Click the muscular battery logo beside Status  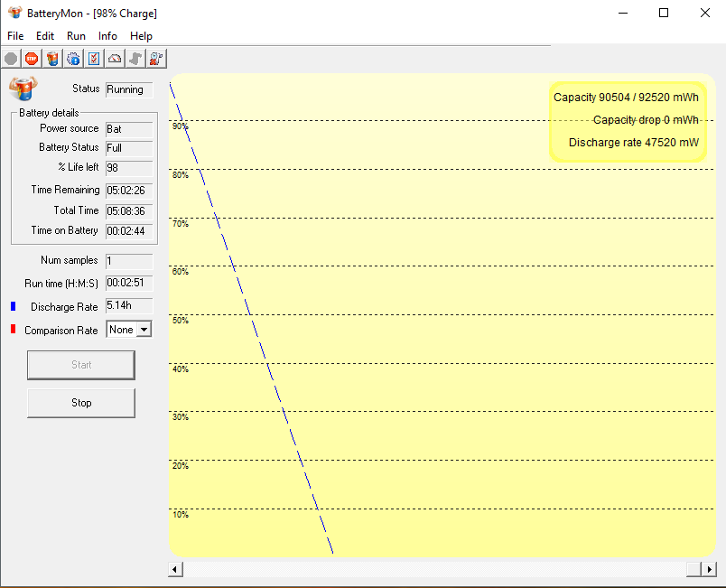[23, 89]
